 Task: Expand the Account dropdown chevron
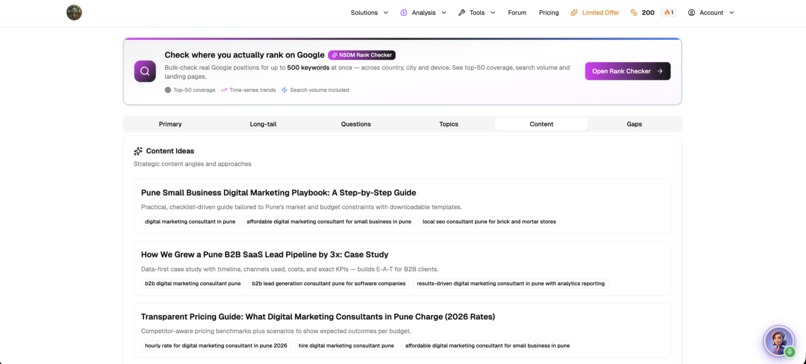click(731, 13)
